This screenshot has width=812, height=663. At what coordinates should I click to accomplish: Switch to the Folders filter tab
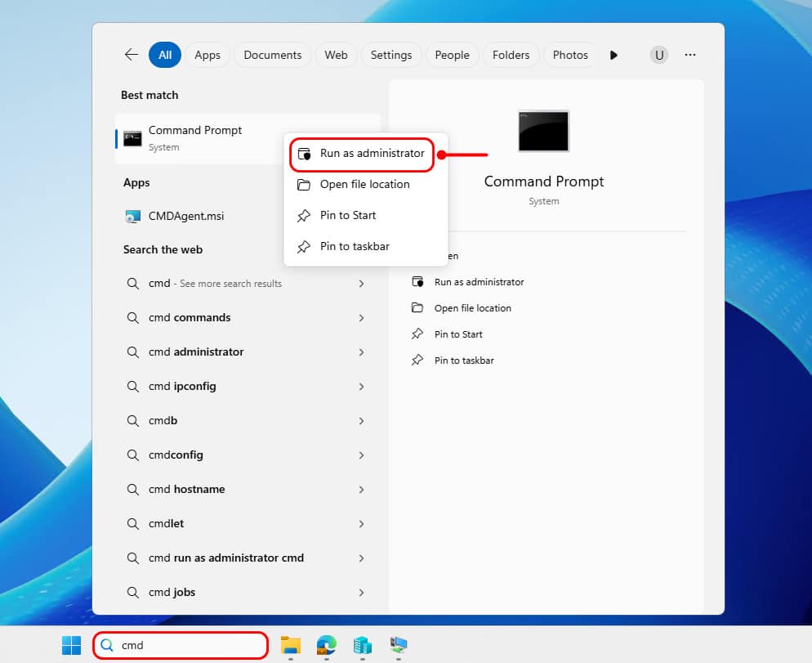coord(511,55)
